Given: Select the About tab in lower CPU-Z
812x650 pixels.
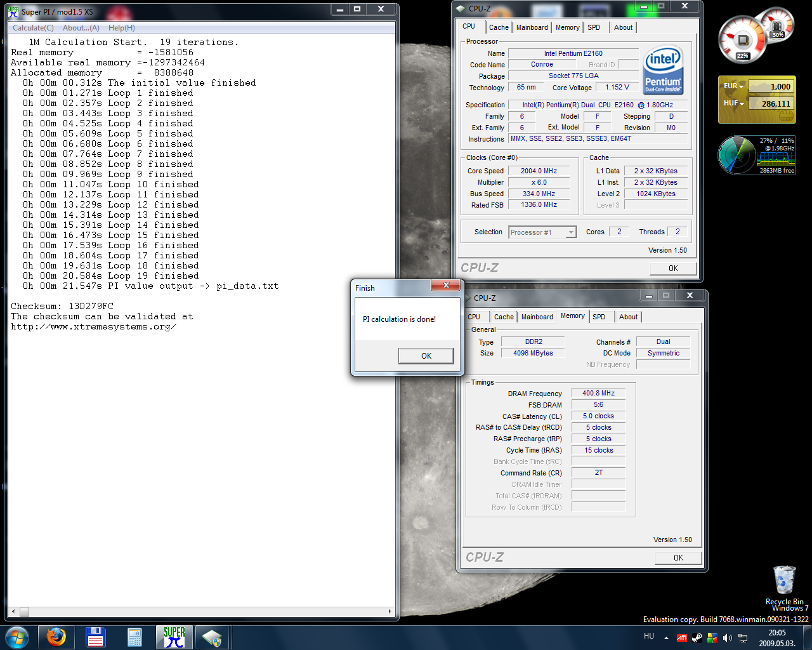Looking at the screenshot, I should pyautogui.click(x=628, y=317).
